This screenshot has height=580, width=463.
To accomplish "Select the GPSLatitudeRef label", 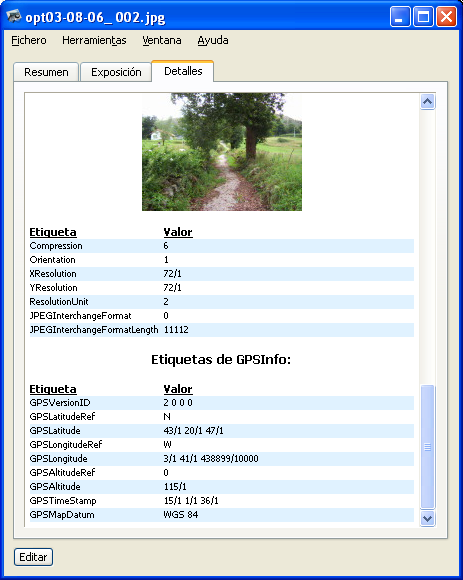I will coord(62,417).
